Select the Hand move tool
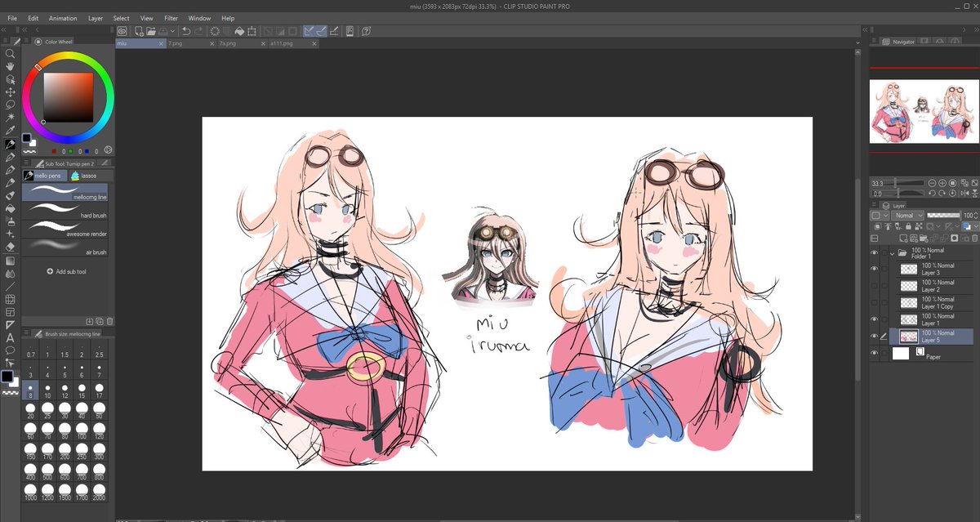 [x=11, y=67]
